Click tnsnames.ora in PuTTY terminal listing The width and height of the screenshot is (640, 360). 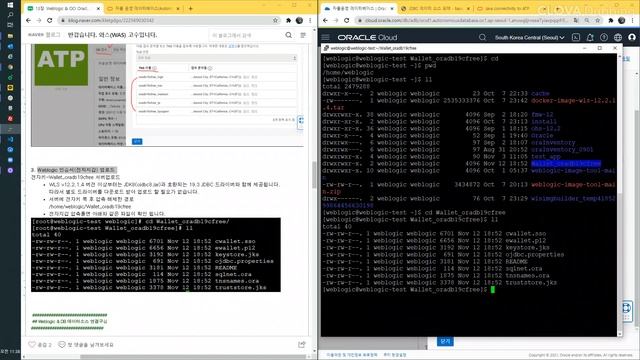[527, 276]
